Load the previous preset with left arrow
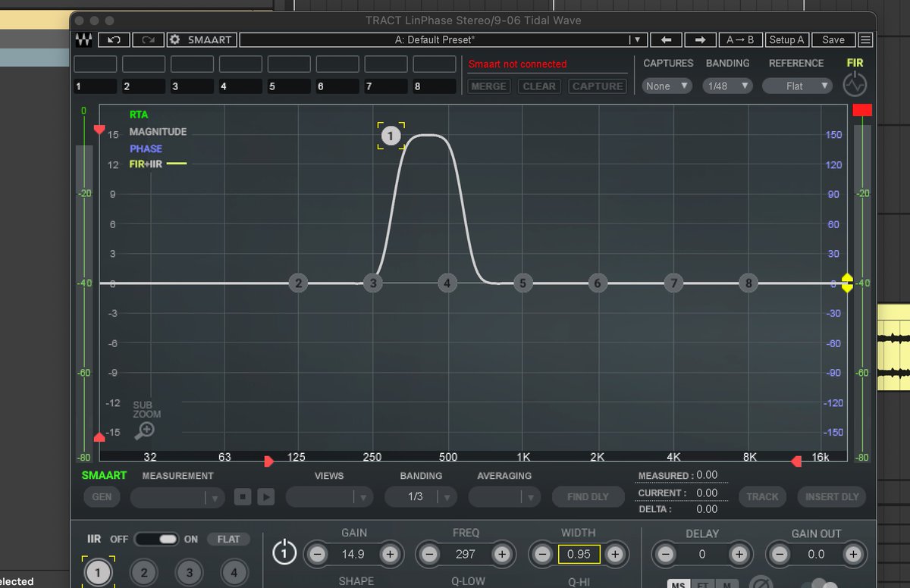This screenshot has width=910, height=588. (666, 40)
